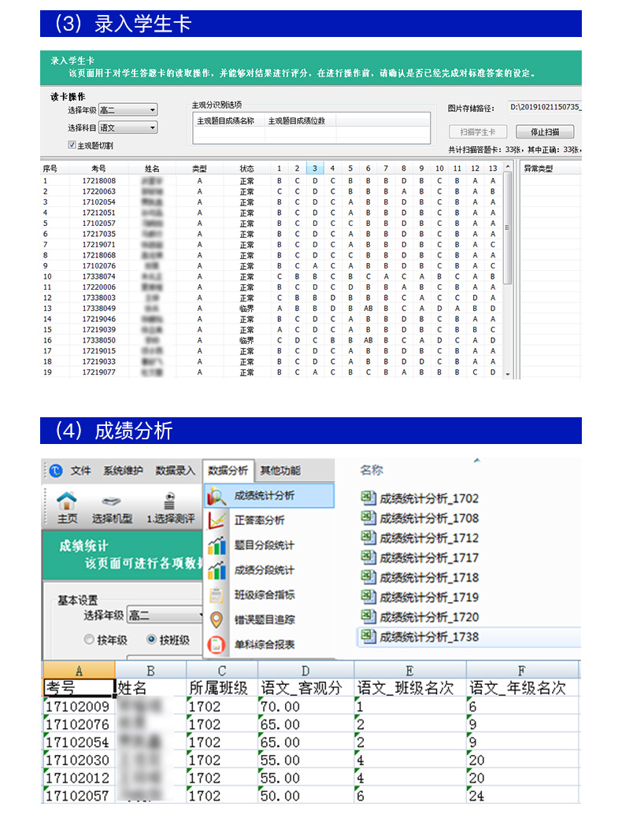Click cell 语文_班级名次 header
Viewport: 622px width, 840px height.
click(x=410, y=688)
